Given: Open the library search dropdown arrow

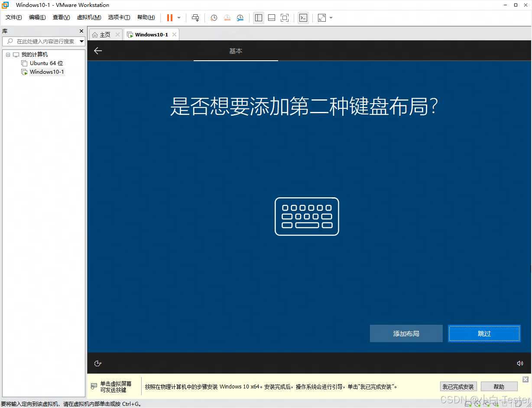Looking at the screenshot, I should 82,42.
